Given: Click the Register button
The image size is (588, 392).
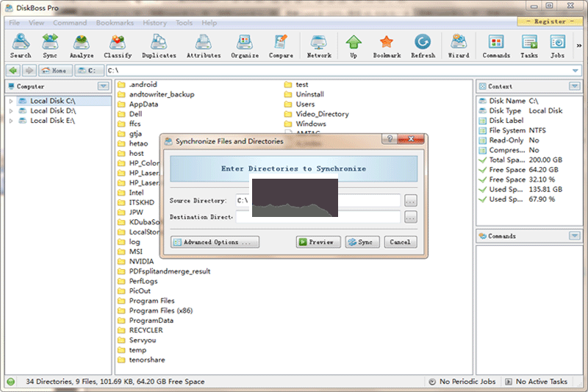Looking at the screenshot, I should click(x=550, y=21).
